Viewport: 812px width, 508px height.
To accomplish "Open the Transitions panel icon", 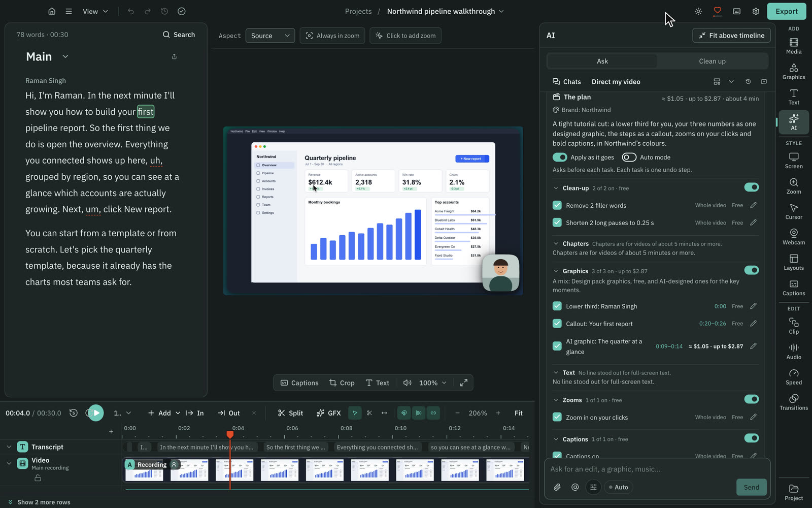I will click(x=794, y=402).
